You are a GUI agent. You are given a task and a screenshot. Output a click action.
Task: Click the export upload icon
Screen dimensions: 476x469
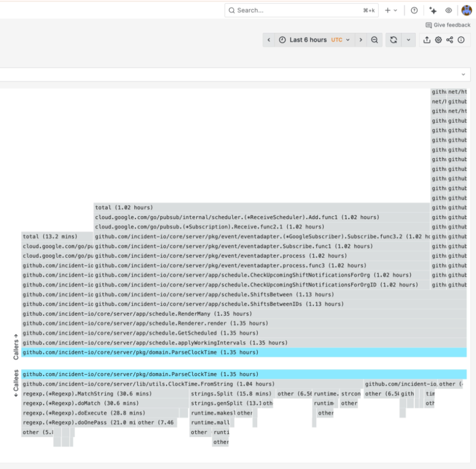pyautogui.click(x=427, y=40)
